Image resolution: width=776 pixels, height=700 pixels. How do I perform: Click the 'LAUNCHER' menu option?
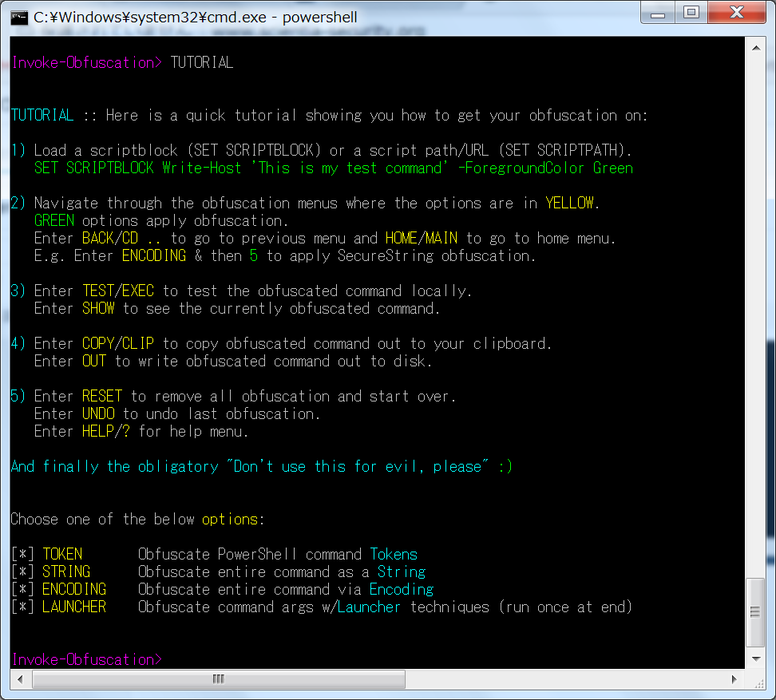pyautogui.click(x=74, y=607)
